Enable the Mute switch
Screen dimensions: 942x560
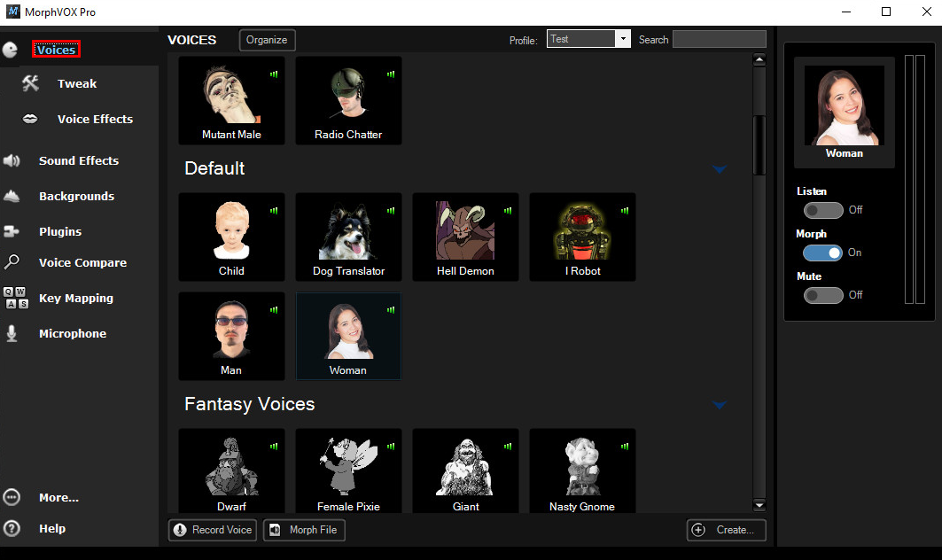point(823,295)
